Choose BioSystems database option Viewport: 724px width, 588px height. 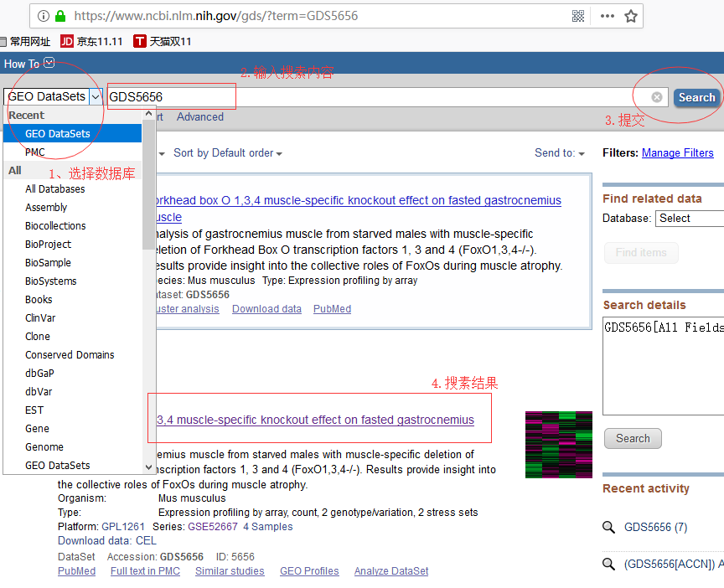coord(73,281)
